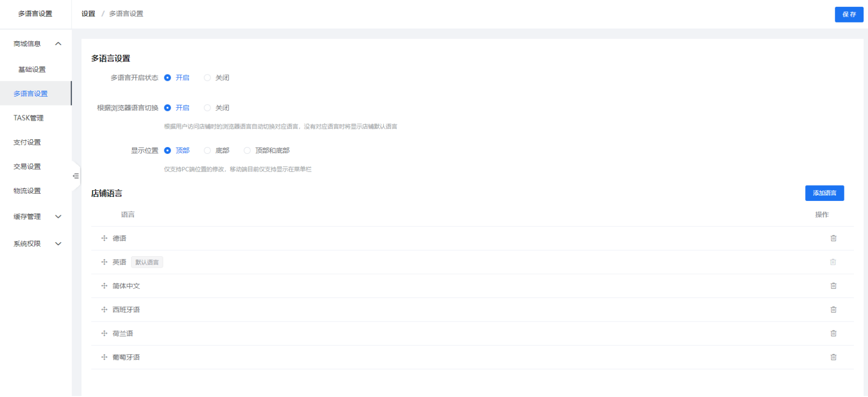Click the 荷兰语 row text
Viewport: 868px width, 397px height.
tap(123, 333)
